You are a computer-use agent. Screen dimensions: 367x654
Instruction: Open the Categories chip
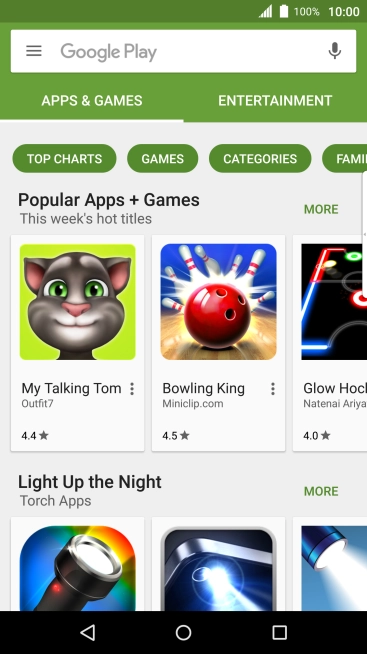tap(260, 158)
